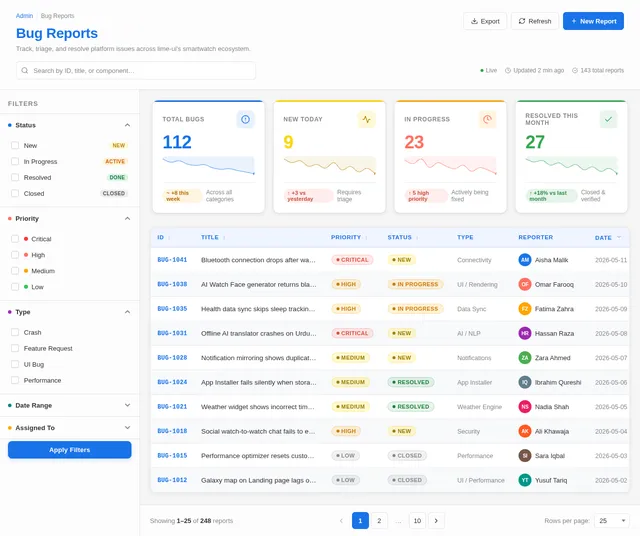640x536 pixels.
Task: Collapse the Status filter section
Action: 127,125
